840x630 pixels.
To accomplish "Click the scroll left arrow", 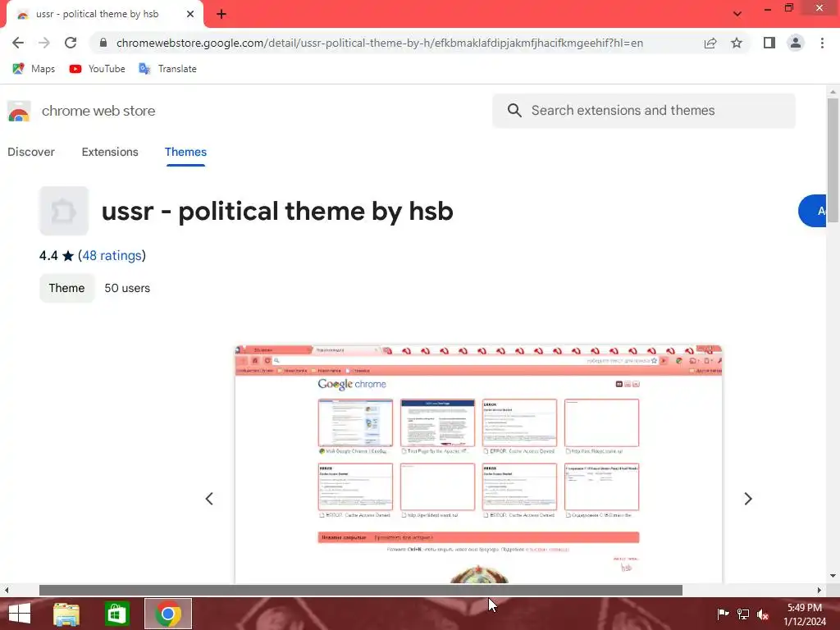I will (x=7, y=590).
